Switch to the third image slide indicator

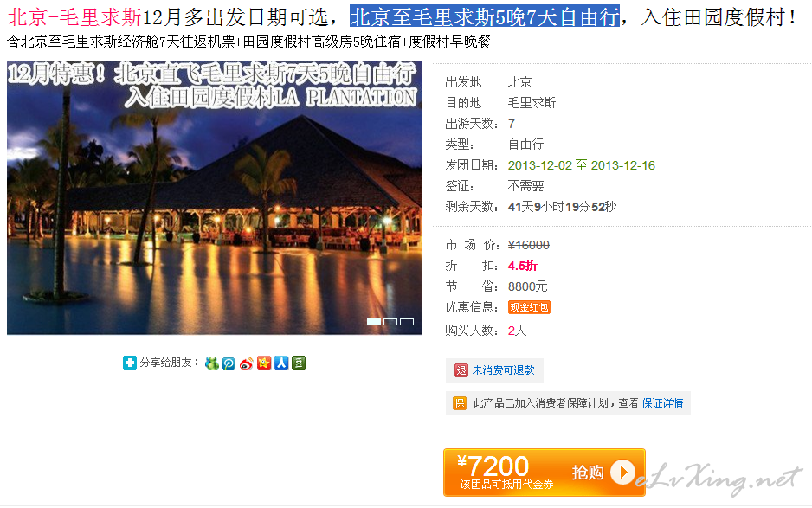point(407,322)
